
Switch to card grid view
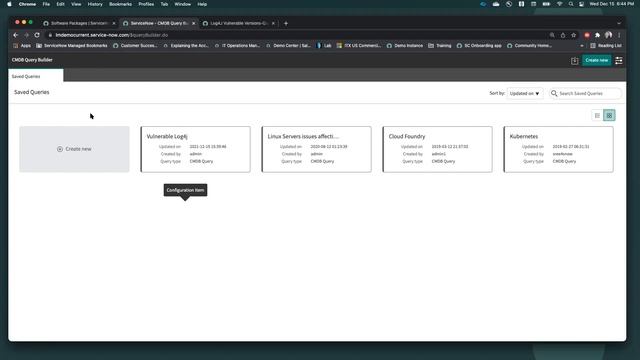[x=609, y=116]
